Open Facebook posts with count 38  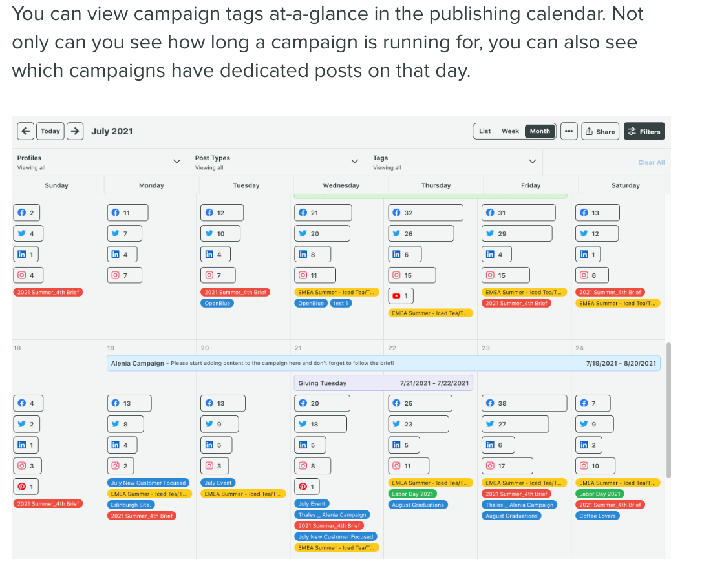click(525, 403)
